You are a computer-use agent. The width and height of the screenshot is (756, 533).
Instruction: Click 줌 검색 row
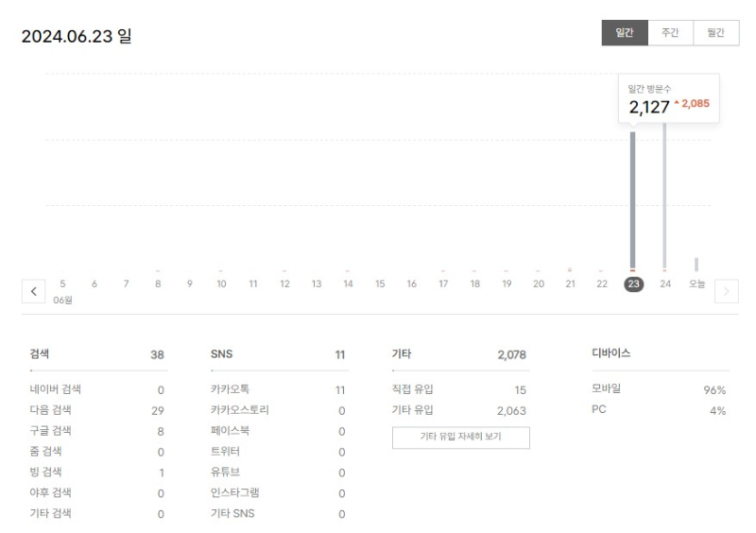coord(97,452)
